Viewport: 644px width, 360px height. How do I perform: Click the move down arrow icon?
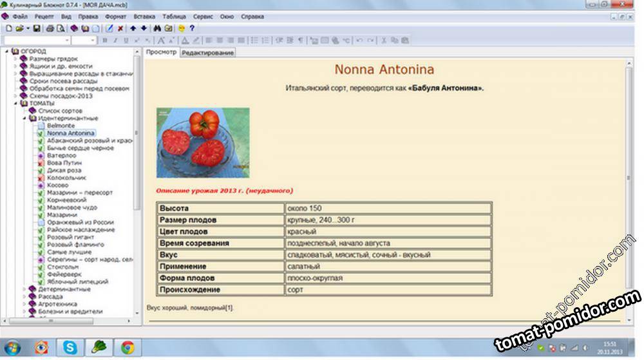144,28
